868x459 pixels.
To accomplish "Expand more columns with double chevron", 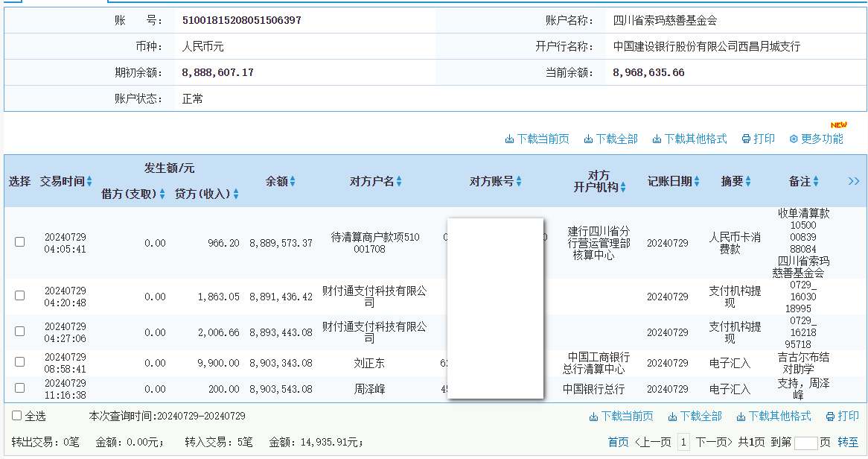I will [x=854, y=181].
